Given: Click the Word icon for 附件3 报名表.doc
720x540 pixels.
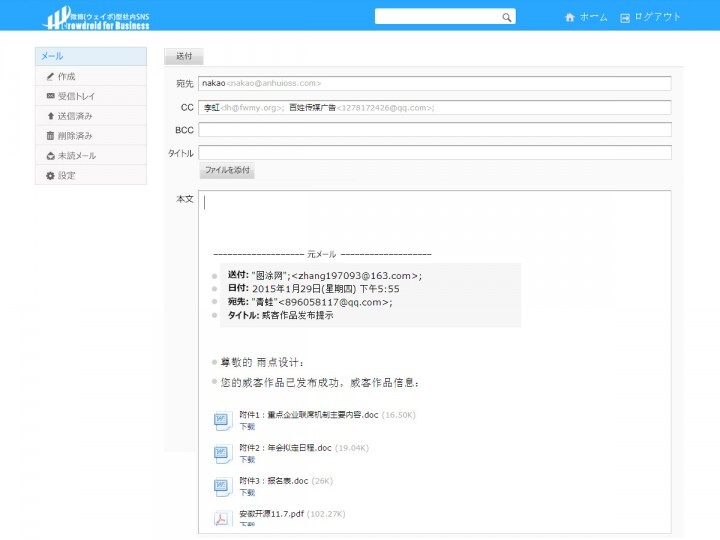Looking at the screenshot, I should [223, 486].
